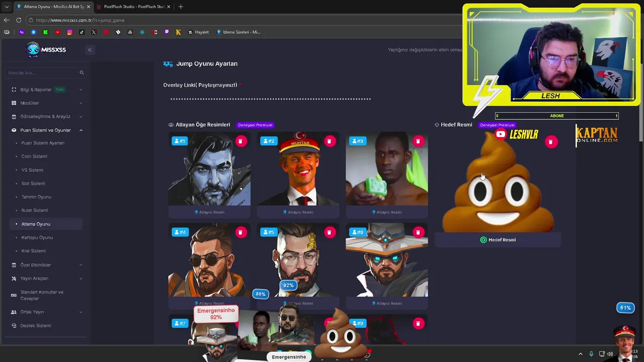This screenshot has width=644, height=362.
Task: Open the İzleme Süreleri bookmark
Action: click(238, 32)
